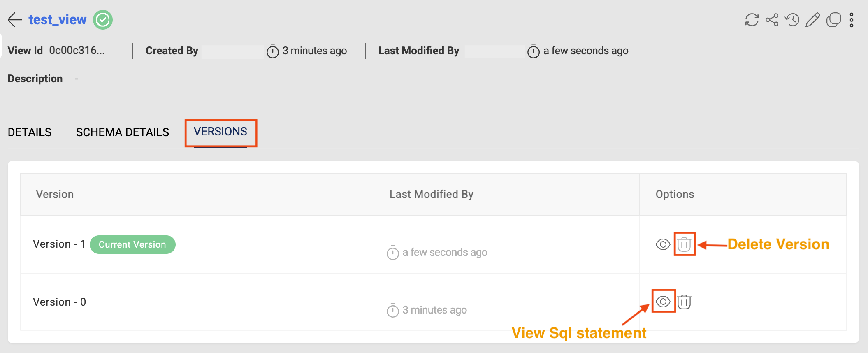Click the refresh icon in top toolbar
This screenshot has width=868, height=353.
[x=752, y=20]
